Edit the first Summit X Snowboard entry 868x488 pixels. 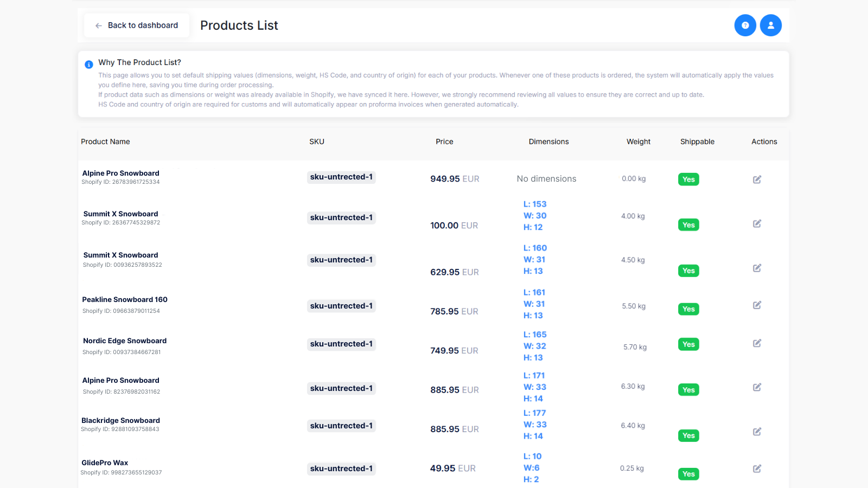(x=757, y=223)
